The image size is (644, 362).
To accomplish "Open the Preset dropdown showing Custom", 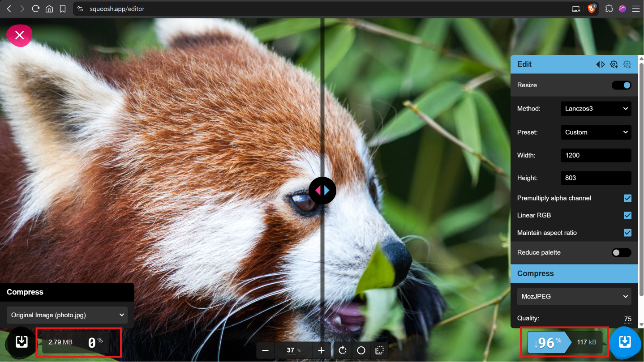I will pyautogui.click(x=596, y=132).
